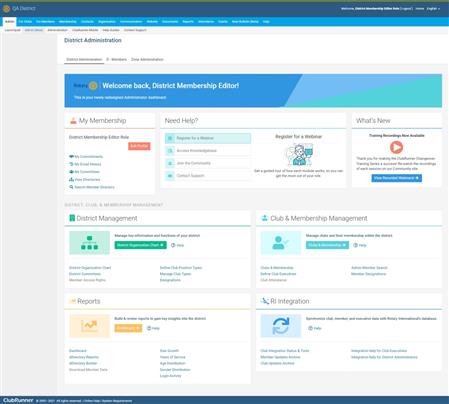The width and height of the screenshot is (449, 404).
Task: Click the District Organization Chart green button
Action: pyautogui.click(x=140, y=245)
